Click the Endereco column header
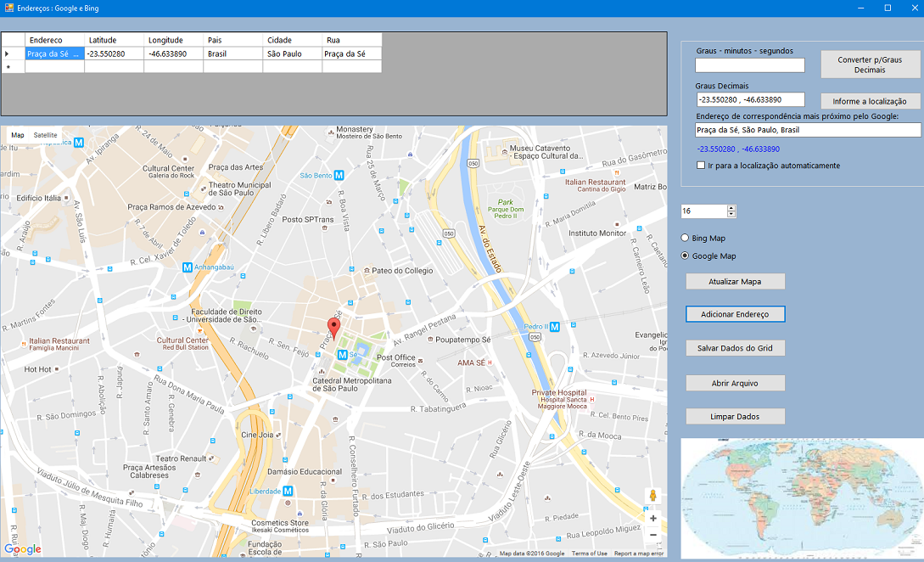The height and width of the screenshot is (562, 924). (55, 40)
